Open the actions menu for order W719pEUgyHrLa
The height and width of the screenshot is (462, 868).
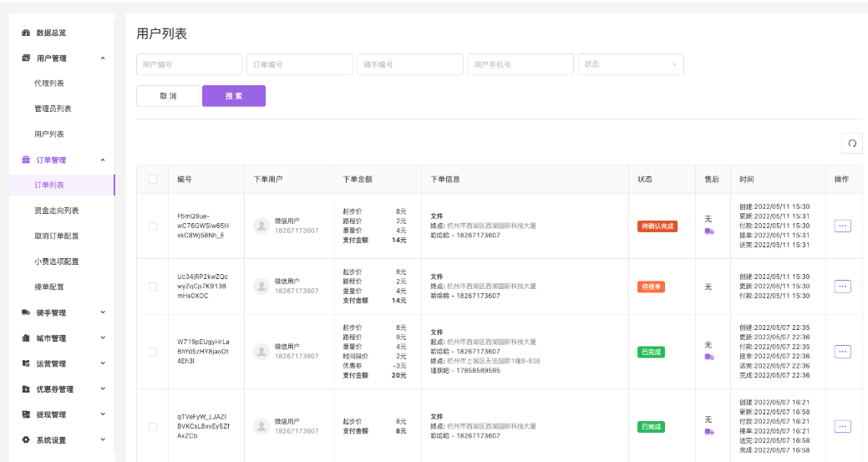[843, 352]
